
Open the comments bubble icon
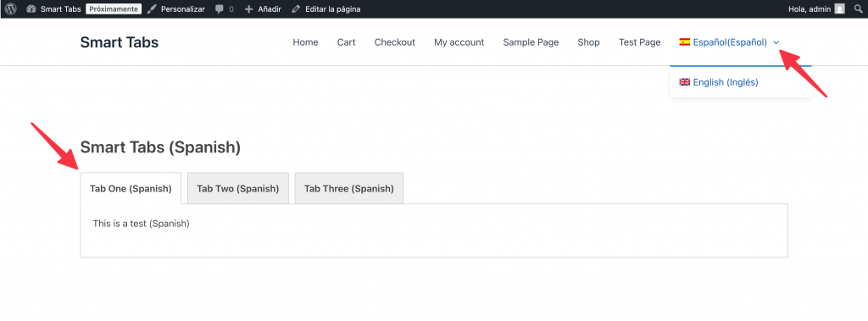point(220,9)
